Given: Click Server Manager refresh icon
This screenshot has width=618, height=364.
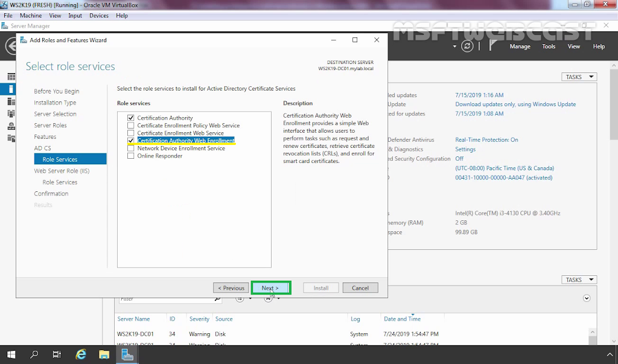Looking at the screenshot, I should click(x=467, y=46).
